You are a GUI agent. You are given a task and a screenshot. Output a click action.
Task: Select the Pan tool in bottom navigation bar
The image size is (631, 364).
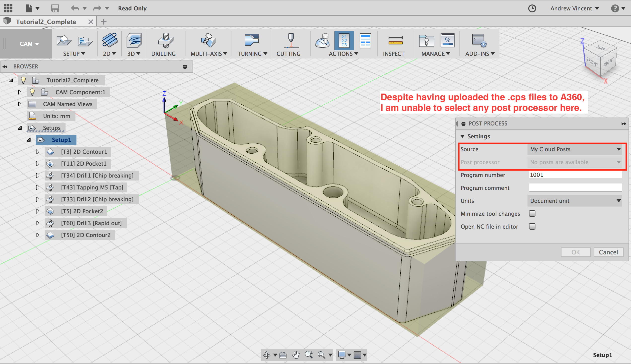click(x=296, y=355)
